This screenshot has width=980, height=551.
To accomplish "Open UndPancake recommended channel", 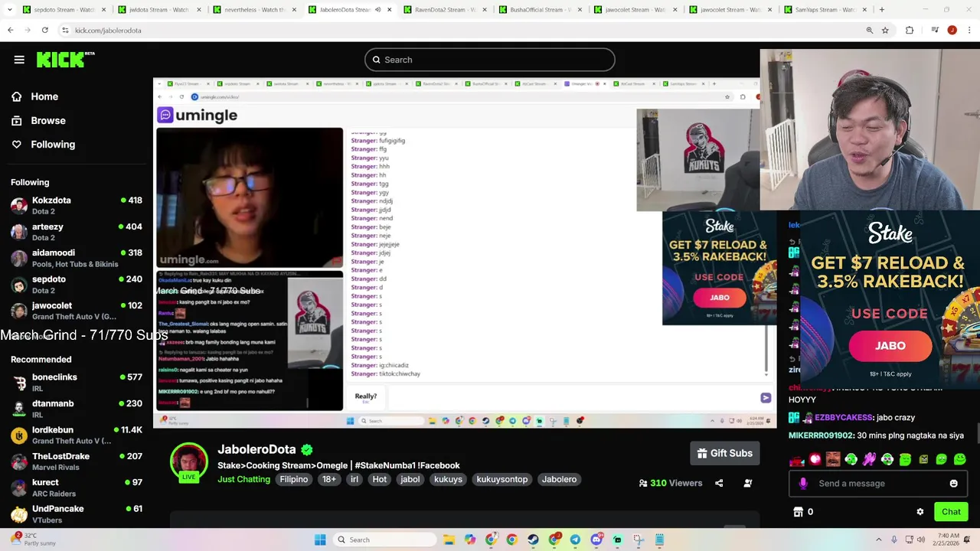I will [x=77, y=514].
